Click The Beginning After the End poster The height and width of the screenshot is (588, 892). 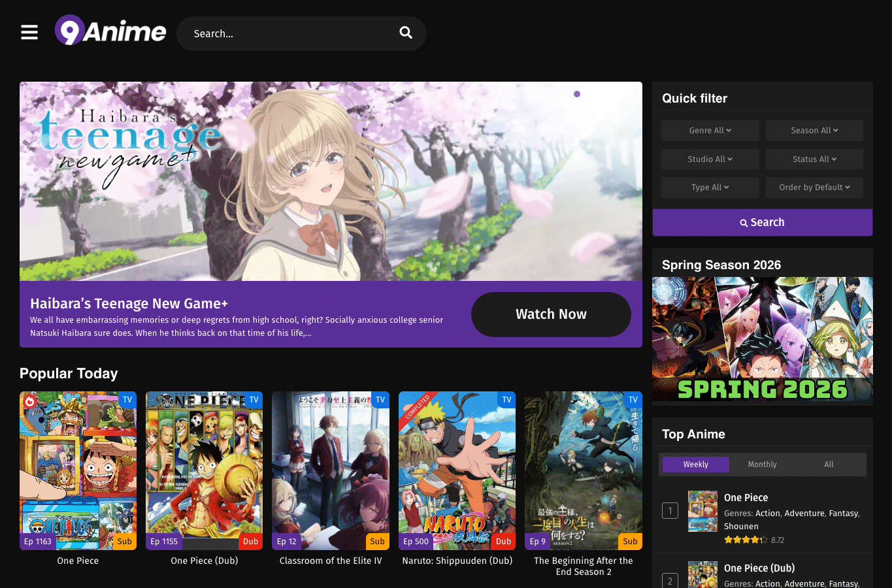click(584, 470)
